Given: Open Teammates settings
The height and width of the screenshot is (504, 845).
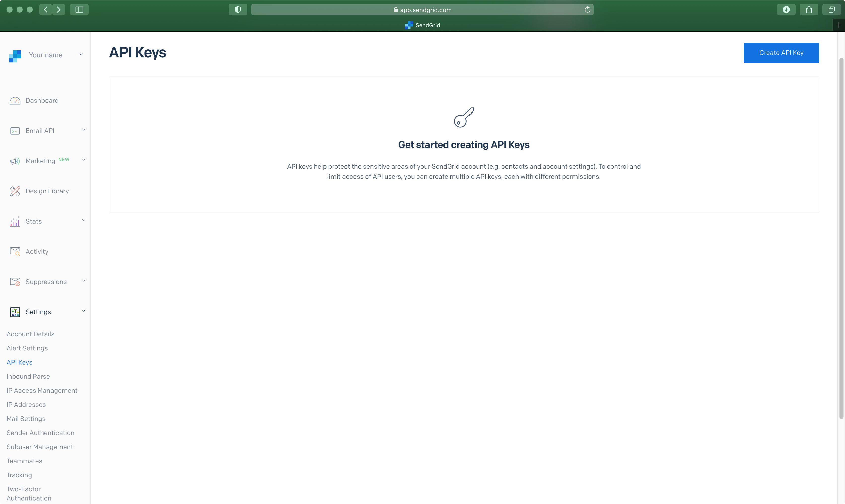Looking at the screenshot, I should [x=24, y=461].
